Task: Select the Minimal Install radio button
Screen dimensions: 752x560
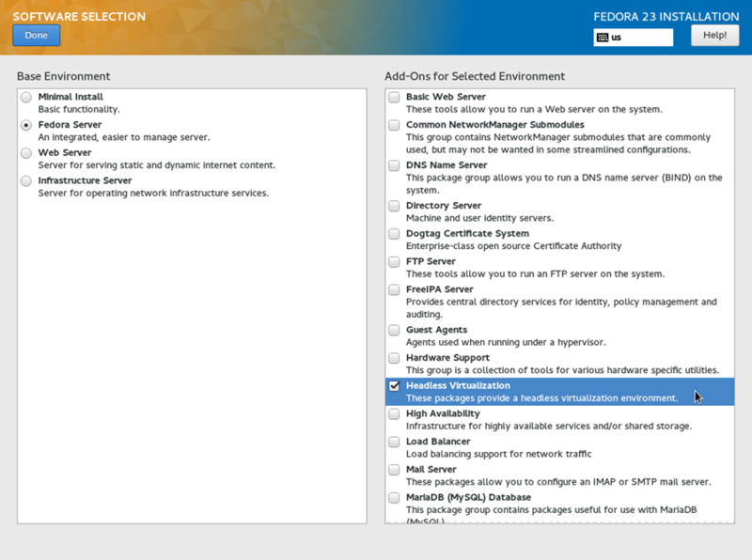Action: (26, 97)
